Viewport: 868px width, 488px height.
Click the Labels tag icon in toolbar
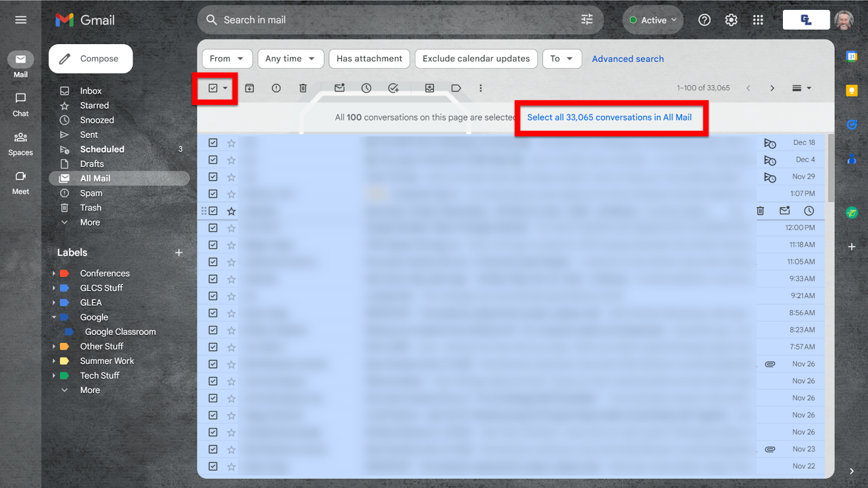coord(456,88)
